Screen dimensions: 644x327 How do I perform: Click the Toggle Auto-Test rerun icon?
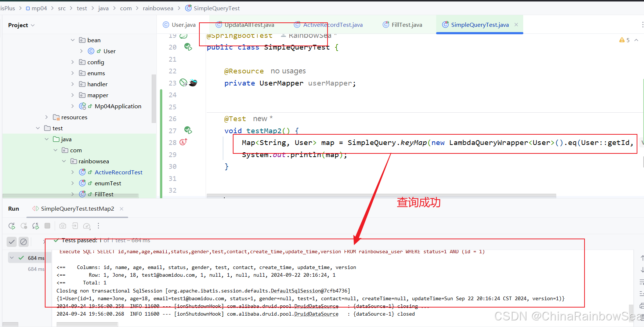[x=36, y=226]
